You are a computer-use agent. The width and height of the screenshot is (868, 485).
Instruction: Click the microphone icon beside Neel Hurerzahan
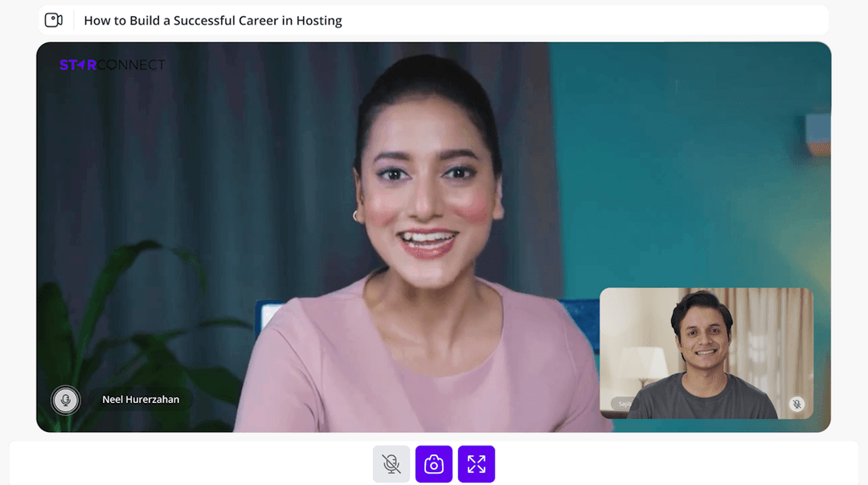66,400
